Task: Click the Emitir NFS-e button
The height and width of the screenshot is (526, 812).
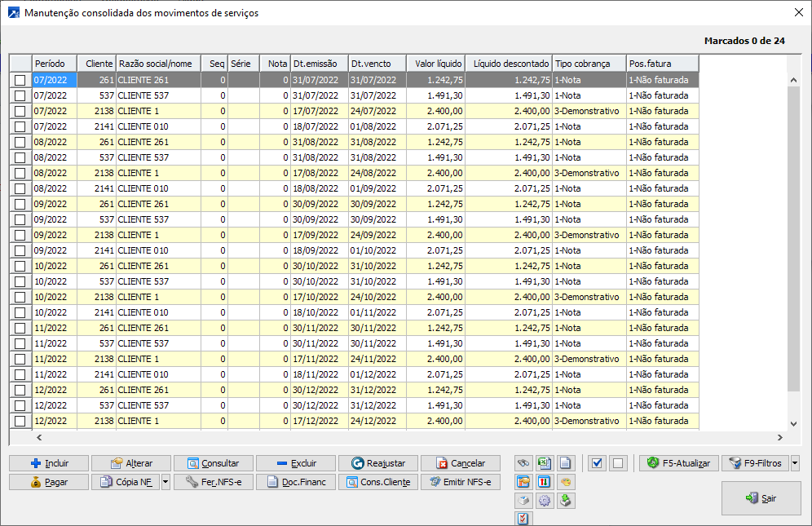Action: click(461, 482)
